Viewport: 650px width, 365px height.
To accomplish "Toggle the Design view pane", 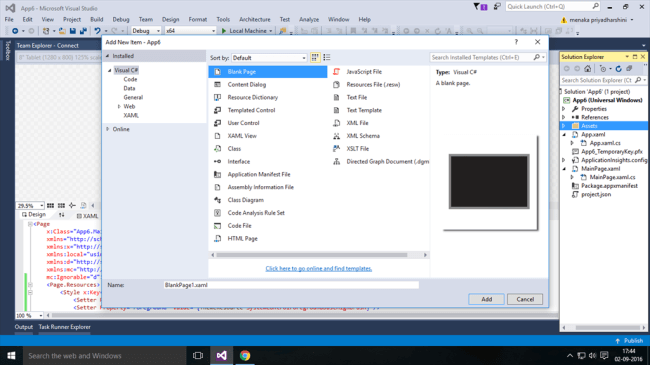I will [34, 214].
